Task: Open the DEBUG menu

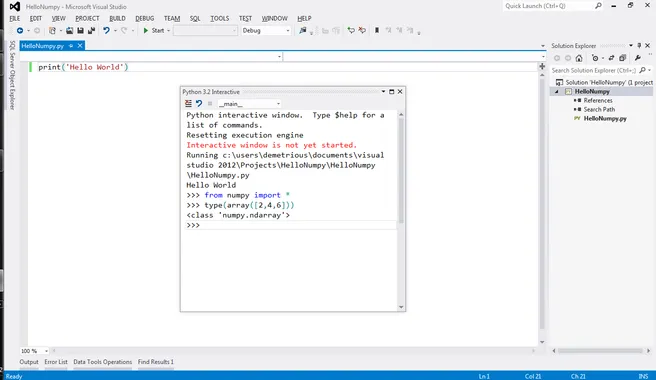Action: click(144, 18)
